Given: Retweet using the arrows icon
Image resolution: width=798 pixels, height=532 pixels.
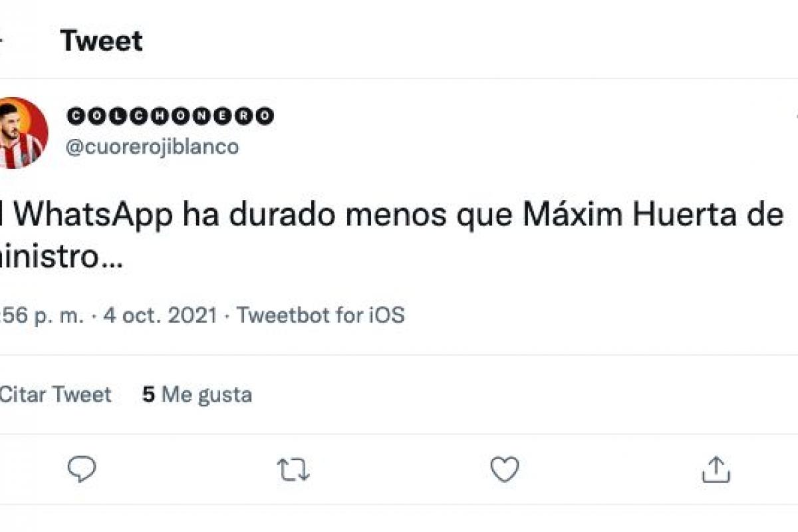Looking at the screenshot, I should point(293,469).
